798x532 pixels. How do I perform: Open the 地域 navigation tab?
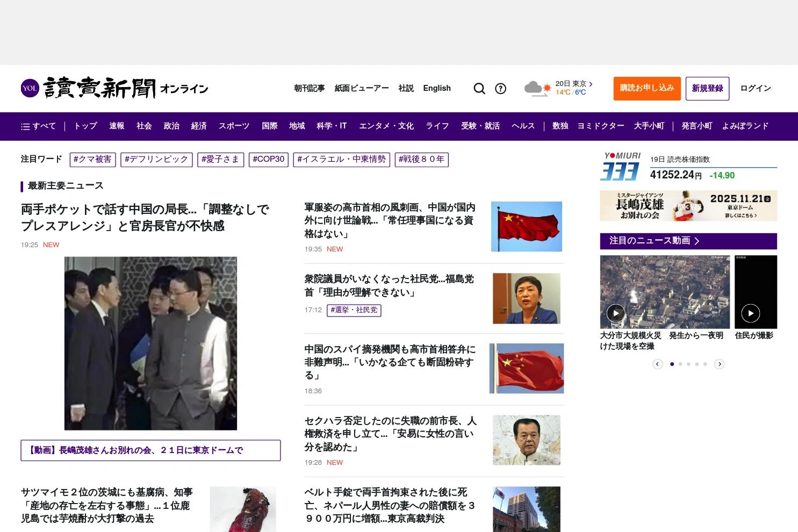(297, 126)
